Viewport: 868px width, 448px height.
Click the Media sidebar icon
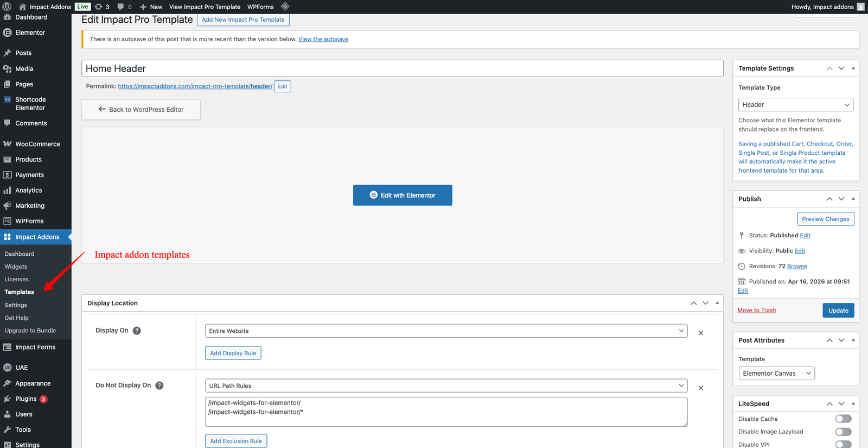pos(7,68)
